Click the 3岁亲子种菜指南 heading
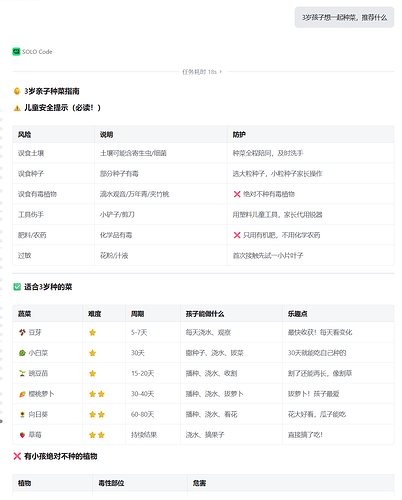Screen dimensions: 402x500 (52, 91)
